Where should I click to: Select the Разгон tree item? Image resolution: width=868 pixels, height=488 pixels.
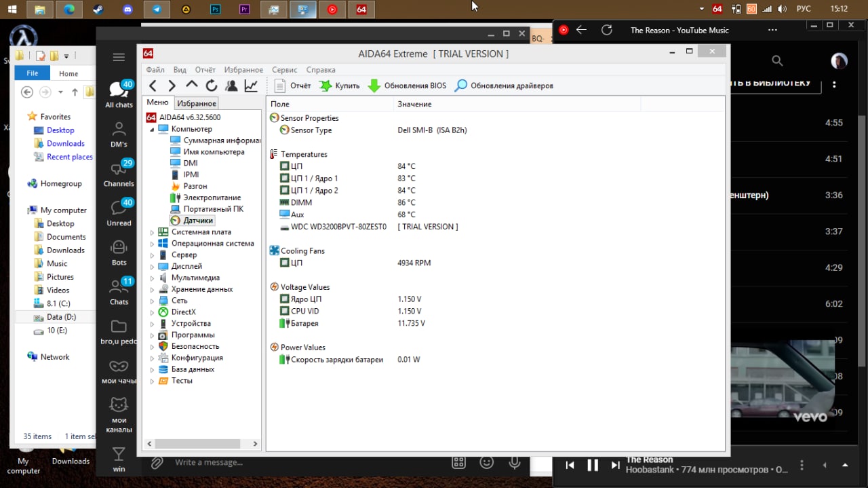pyautogui.click(x=189, y=186)
